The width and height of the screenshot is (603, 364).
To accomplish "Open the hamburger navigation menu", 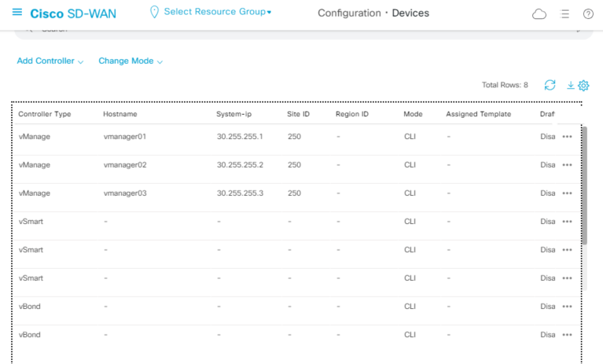I will [17, 13].
